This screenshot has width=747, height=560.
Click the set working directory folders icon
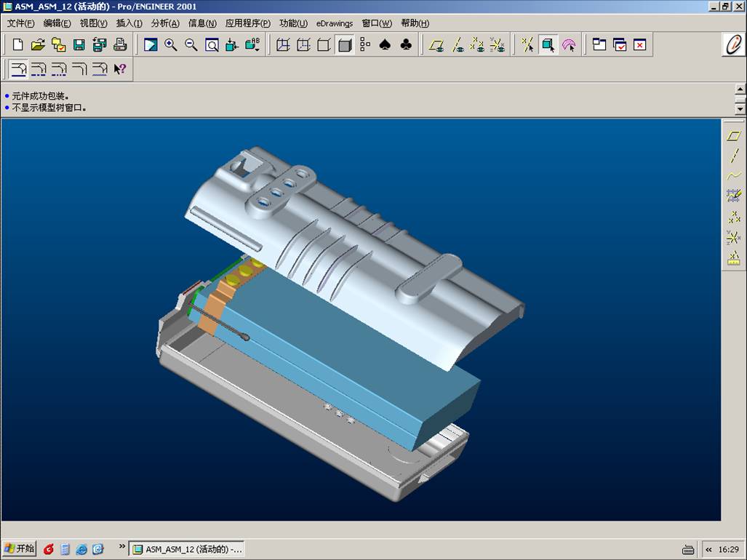pos(59,45)
